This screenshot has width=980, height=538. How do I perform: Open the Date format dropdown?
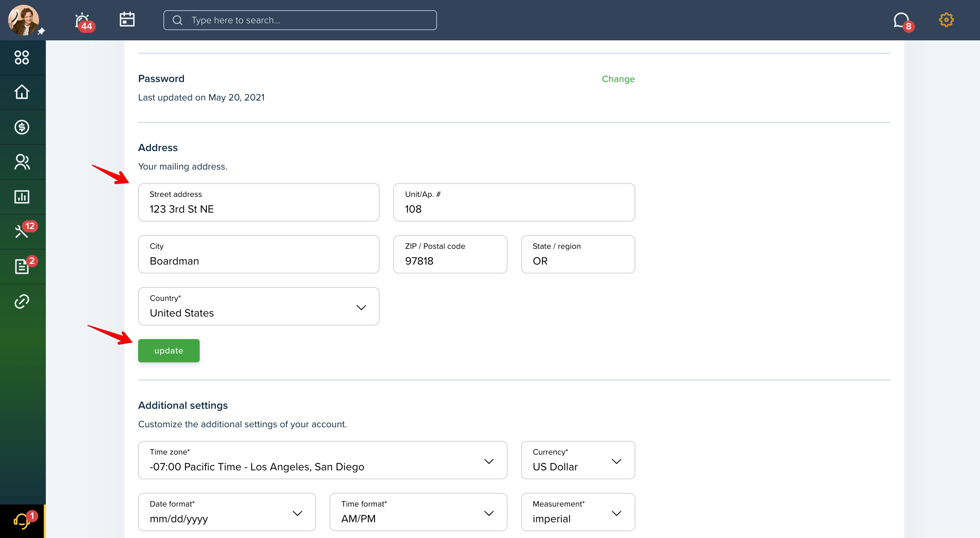pyautogui.click(x=227, y=512)
